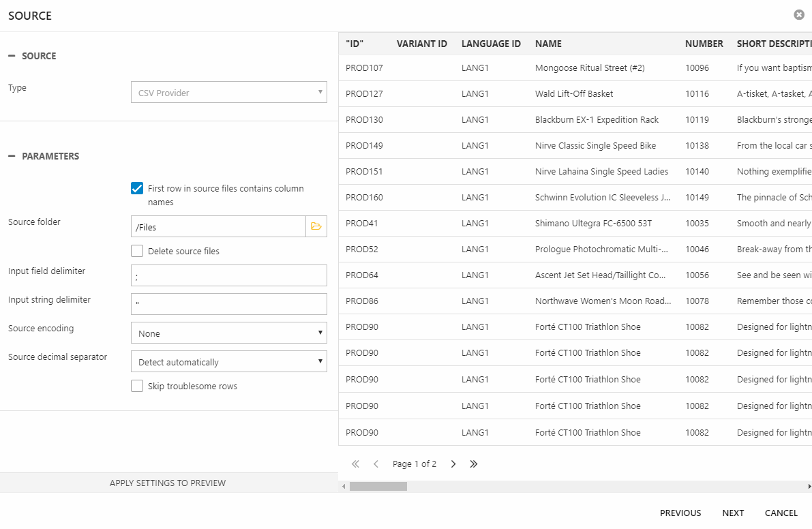Collapse the SOURCE section
The image size is (812, 529).
click(x=12, y=56)
